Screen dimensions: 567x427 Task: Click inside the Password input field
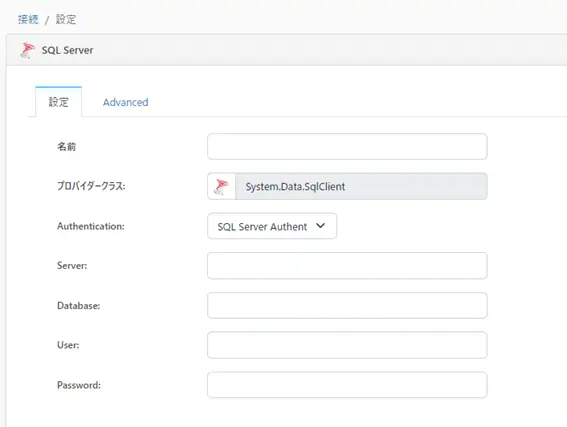[x=347, y=385]
